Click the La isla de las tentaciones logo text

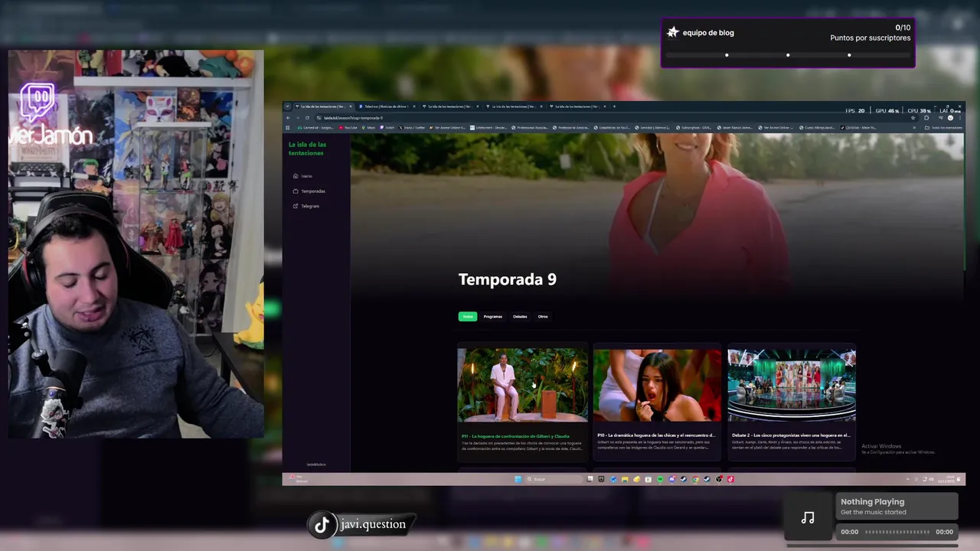point(307,148)
